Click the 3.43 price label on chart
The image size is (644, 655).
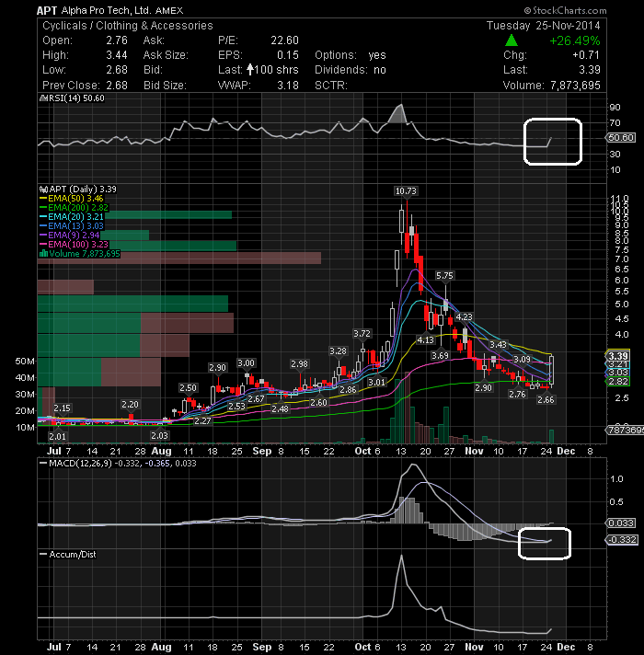tap(498, 345)
